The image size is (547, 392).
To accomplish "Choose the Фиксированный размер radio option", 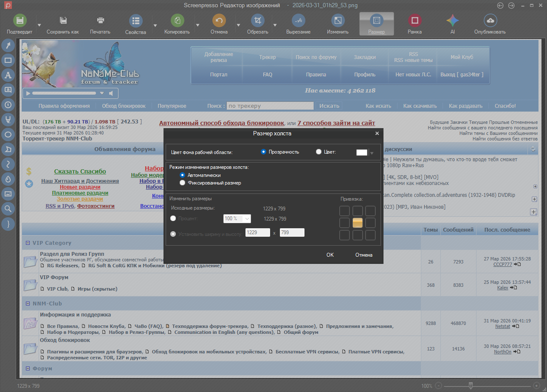I will pyautogui.click(x=183, y=183).
